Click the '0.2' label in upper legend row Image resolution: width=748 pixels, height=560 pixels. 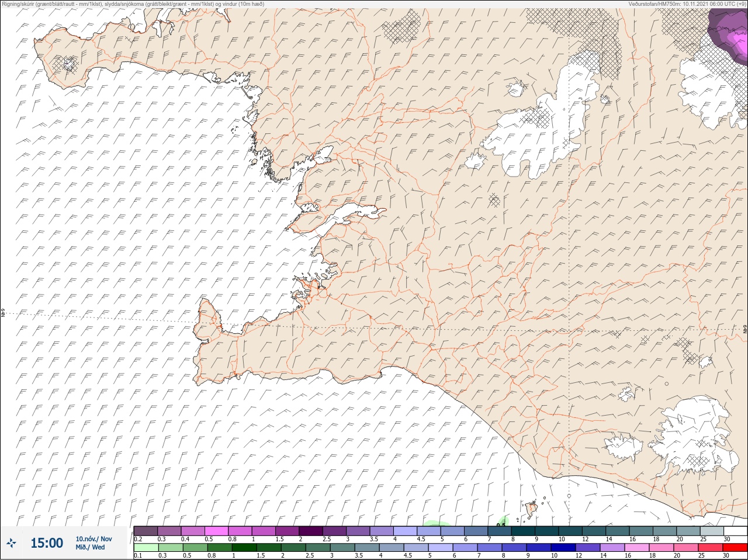pos(138,538)
